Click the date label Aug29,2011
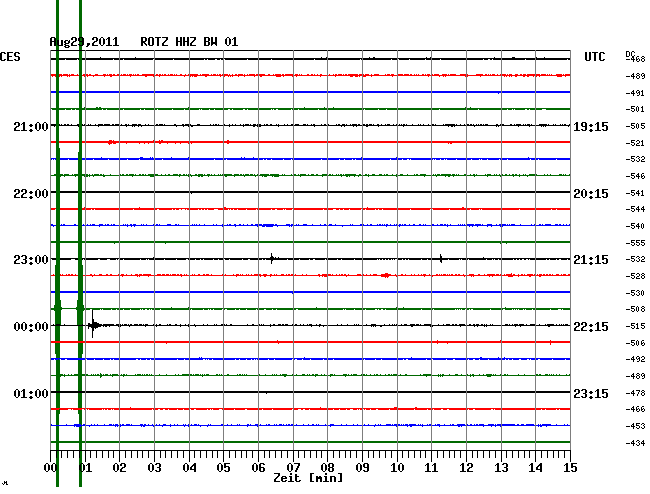Image resolution: width=650 pixels, height=494 pixels. pyautogui.click(x=84, y=42)
